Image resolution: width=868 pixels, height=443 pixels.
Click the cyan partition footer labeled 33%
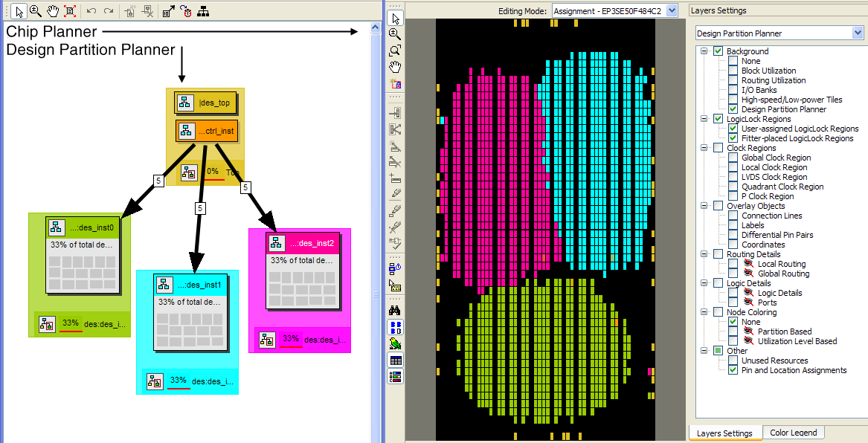190,381
